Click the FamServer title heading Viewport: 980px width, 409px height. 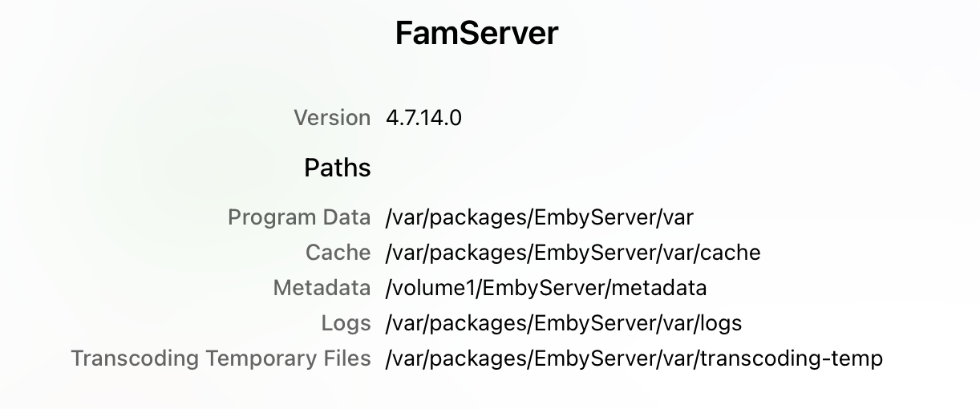click(x=476, y=34)
